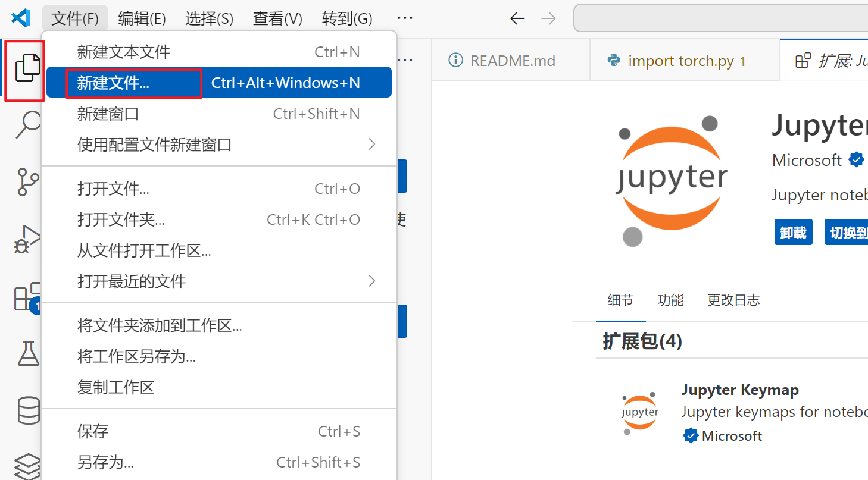This screenshot has width=868, height=480.
Task: Click the command search bar at top
Action: (714, 18)
